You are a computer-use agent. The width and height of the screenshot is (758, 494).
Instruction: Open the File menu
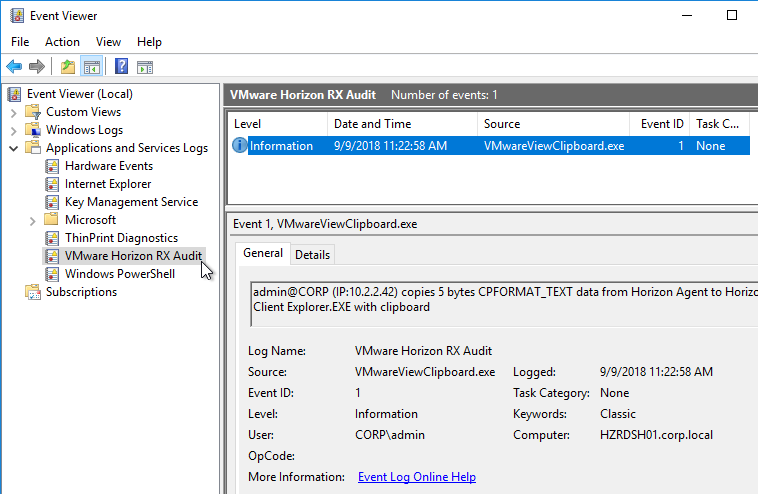tap(20, 42)
